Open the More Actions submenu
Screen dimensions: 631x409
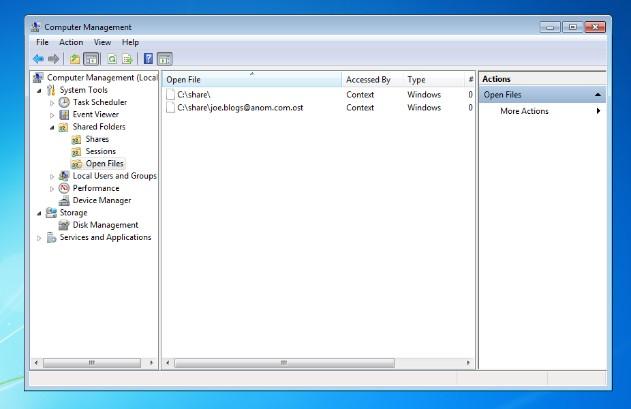tap(542, 111)
